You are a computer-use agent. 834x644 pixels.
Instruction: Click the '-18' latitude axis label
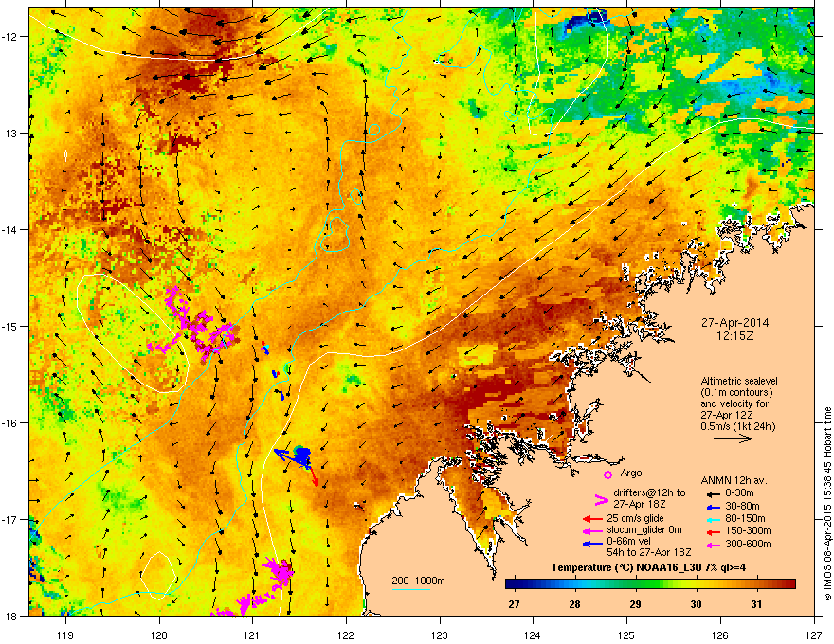pyautogui.click(x=9, y=616)
